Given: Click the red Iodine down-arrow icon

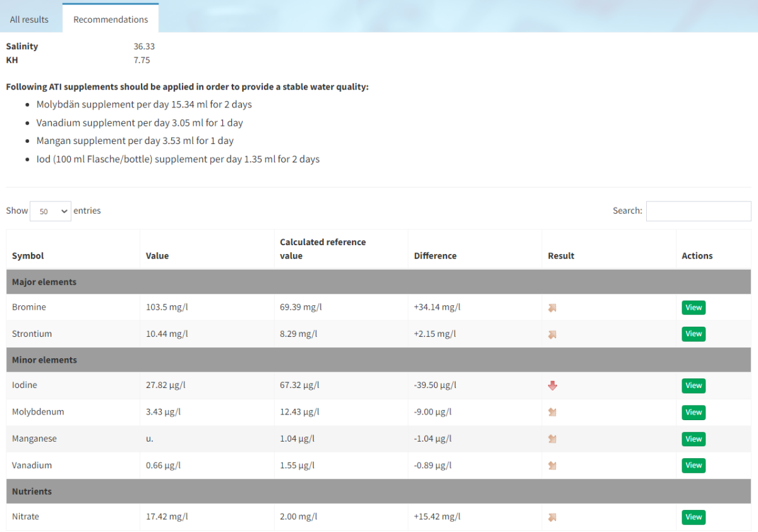Looking at the screenshot, I should coord(552,385).
